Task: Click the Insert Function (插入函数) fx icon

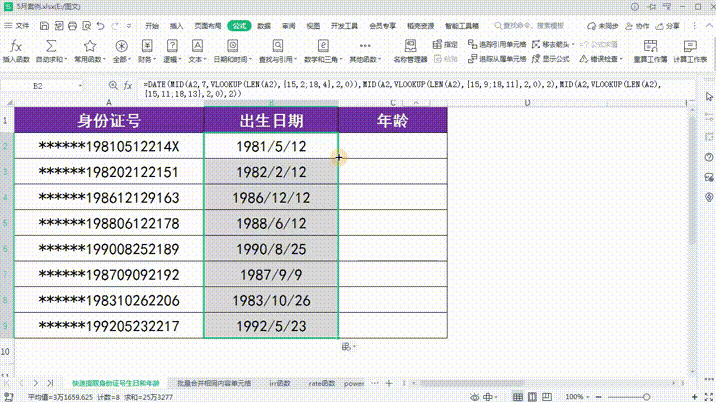Action: pyautogui.click(x=16, y=46)
